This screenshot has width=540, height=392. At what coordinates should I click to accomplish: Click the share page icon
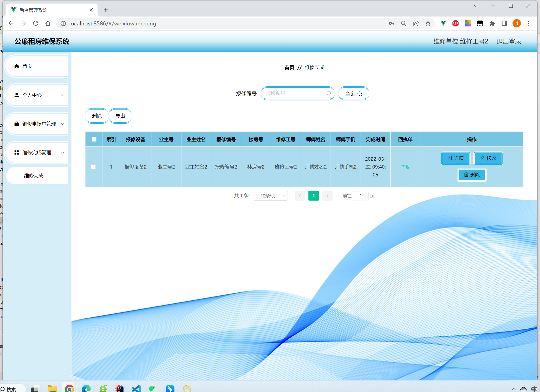coord(416,23)
